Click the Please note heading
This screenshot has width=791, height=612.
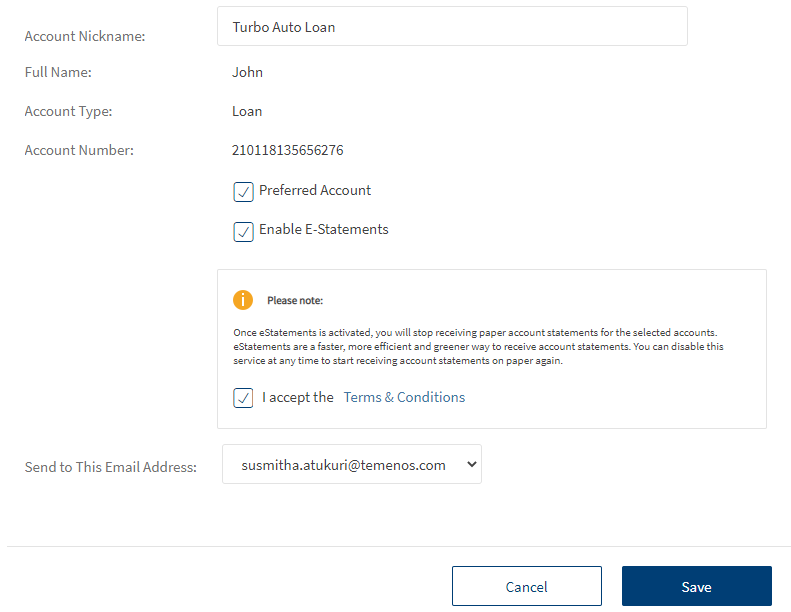point(295,301)
